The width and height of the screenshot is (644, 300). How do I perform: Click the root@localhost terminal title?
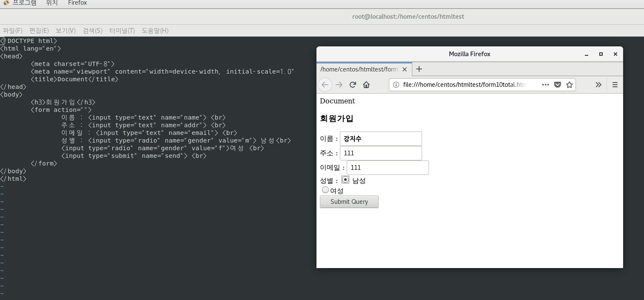[x=408, y=17]
